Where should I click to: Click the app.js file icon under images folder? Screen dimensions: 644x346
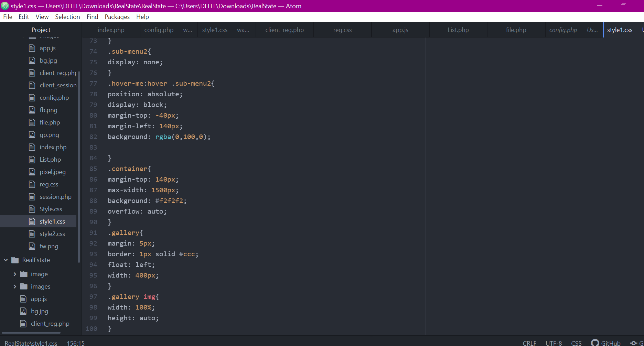pos(32,48)
